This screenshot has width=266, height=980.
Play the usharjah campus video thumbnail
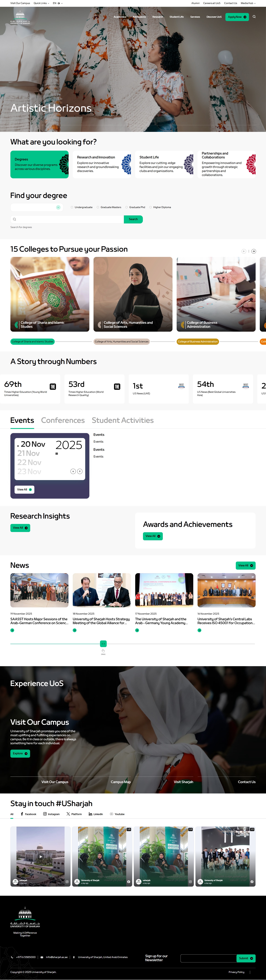[40, 857]
